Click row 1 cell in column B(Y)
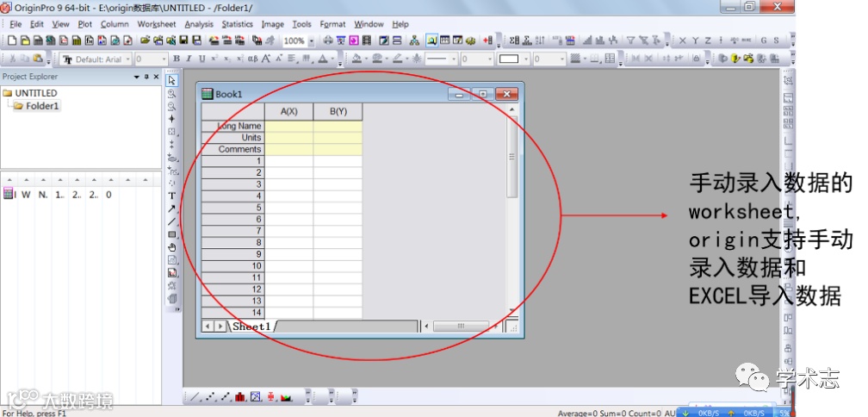Image resolution: width=868 pixels, height=417 pixels. [338, 161]
